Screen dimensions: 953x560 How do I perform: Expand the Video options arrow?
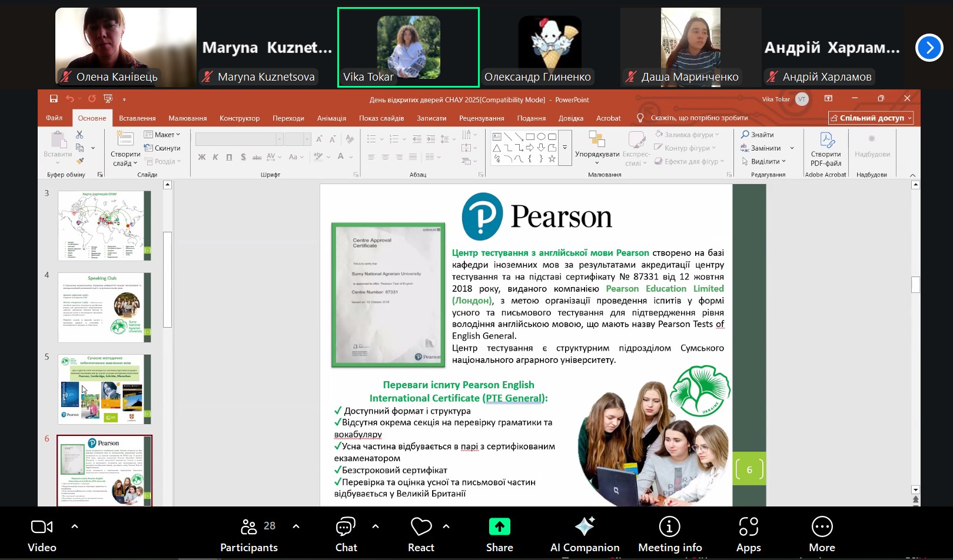tap(75, 526)
